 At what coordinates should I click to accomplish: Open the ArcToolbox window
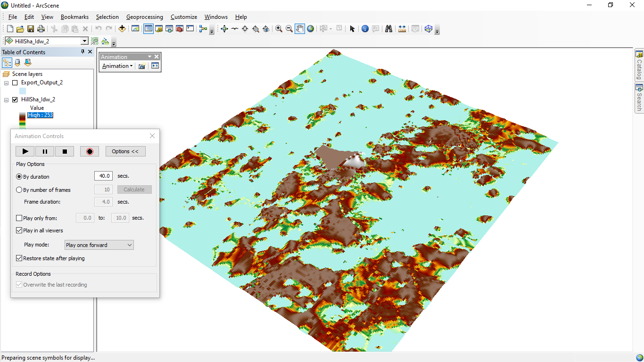coord(180,29)
